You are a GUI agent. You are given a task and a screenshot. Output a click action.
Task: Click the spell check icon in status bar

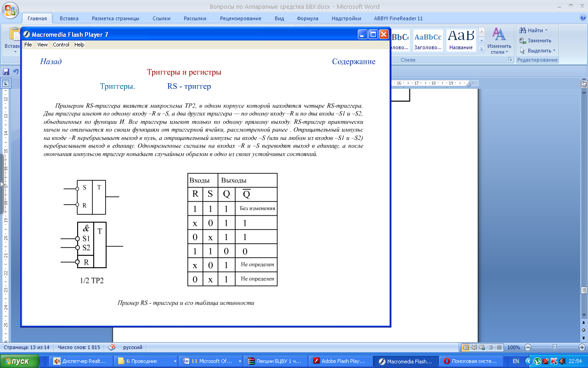[112, 347]
